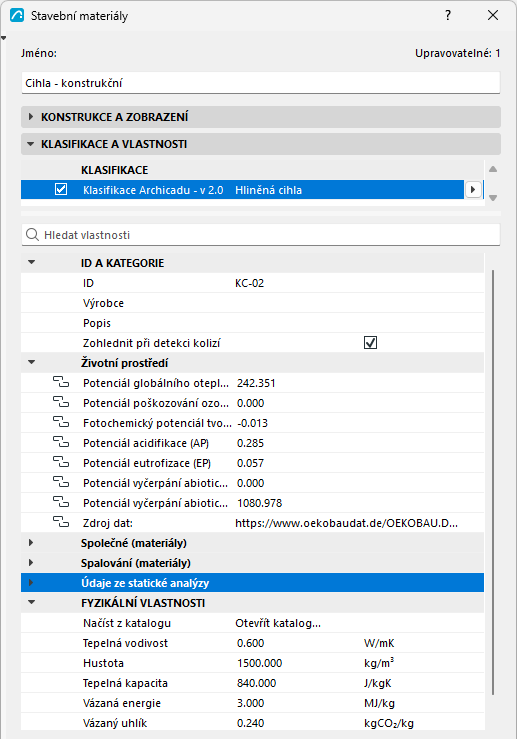This screenshot has width=517, height=739.
Task: Collapse Životní prostředí group
Action: (x=32, y=362)
